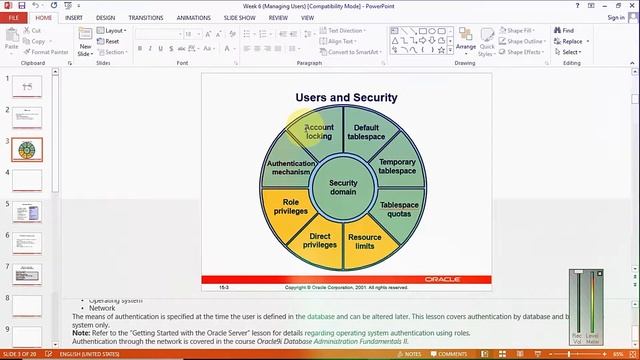Open the FILE tab
Image resolution: width=640 pixels, height=360 pixels.
(x=13, y=18)
